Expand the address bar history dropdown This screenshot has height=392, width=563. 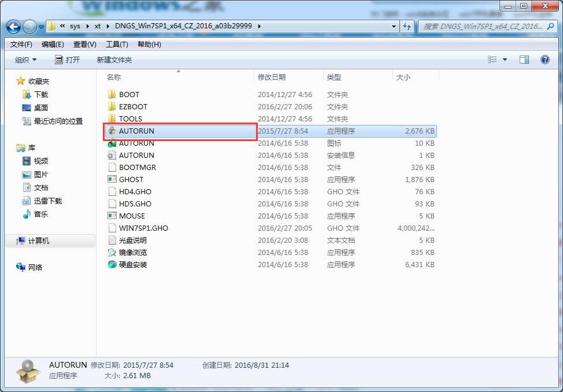coord(394,27)
